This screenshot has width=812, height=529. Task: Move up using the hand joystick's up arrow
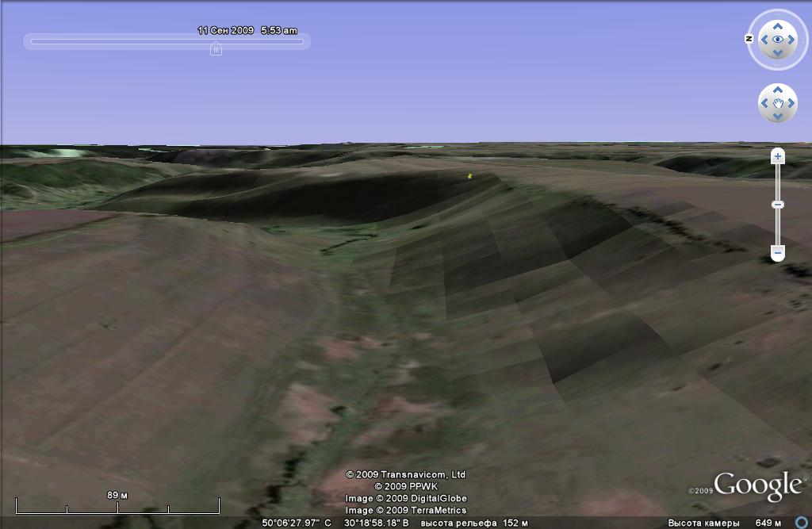click(x=778, y=90)
